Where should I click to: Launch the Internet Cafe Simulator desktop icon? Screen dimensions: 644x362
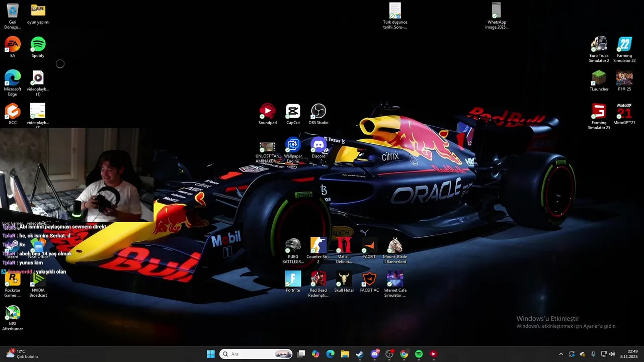[395, 284]
